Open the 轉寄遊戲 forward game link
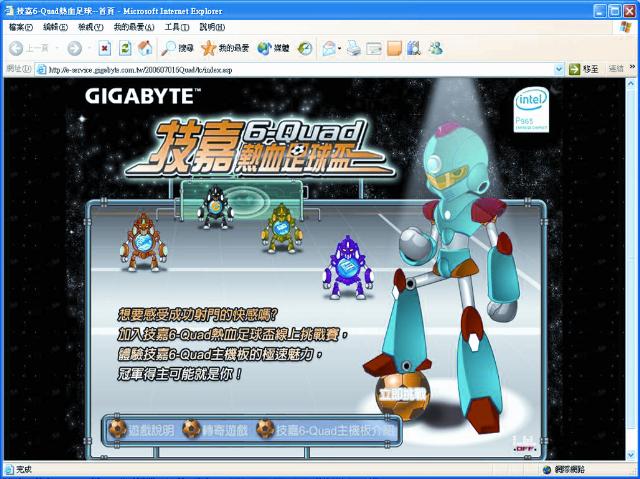The image size is (640, 479). coord(216,430)
